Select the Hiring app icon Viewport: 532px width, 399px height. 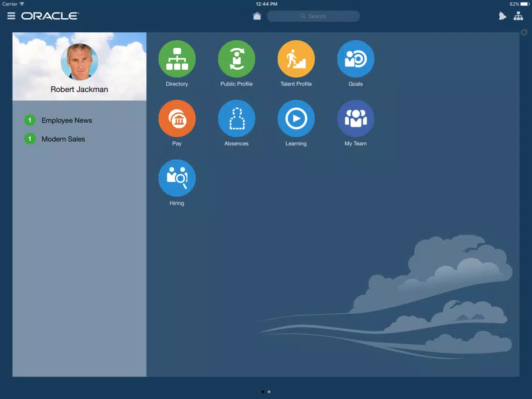(177, 178)
